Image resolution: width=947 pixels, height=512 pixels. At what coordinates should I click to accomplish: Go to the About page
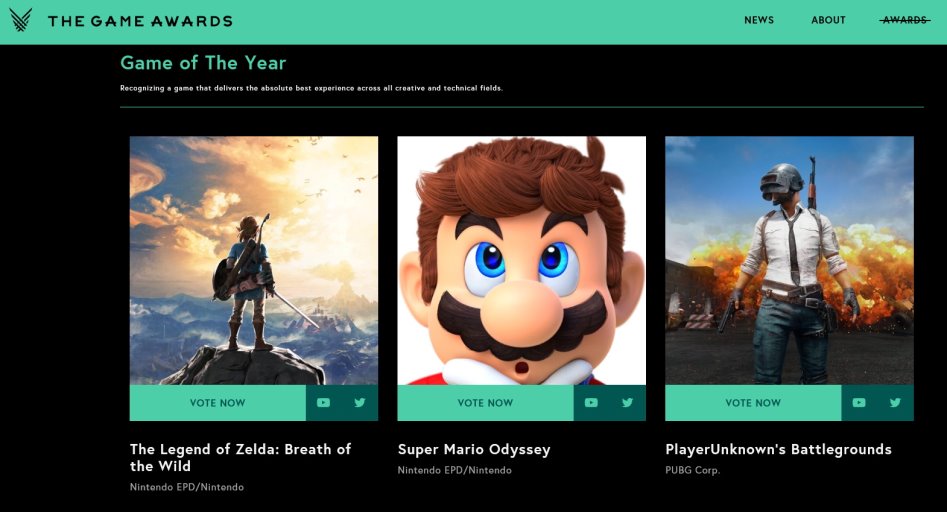[x=828, y=20]
